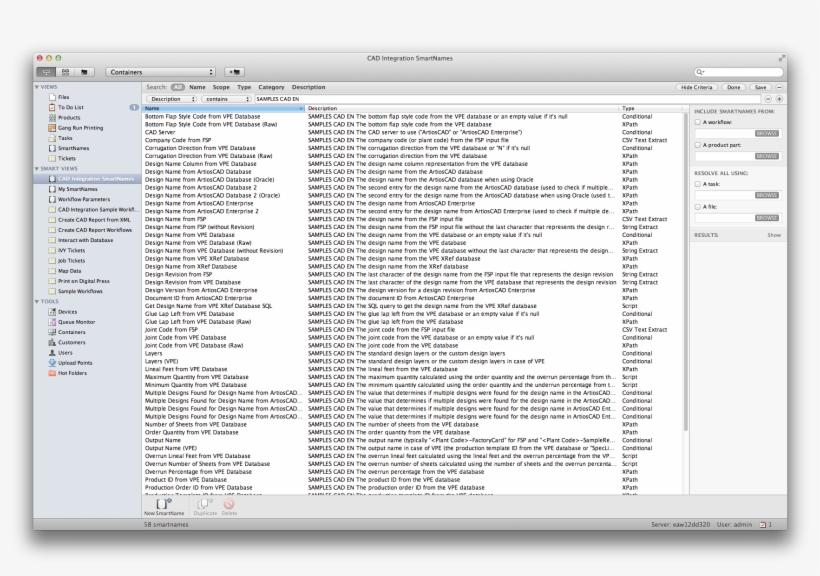Open Hot Folders in the sidebar
This screenshot has height=576, width=820.
tap(71, 372)
